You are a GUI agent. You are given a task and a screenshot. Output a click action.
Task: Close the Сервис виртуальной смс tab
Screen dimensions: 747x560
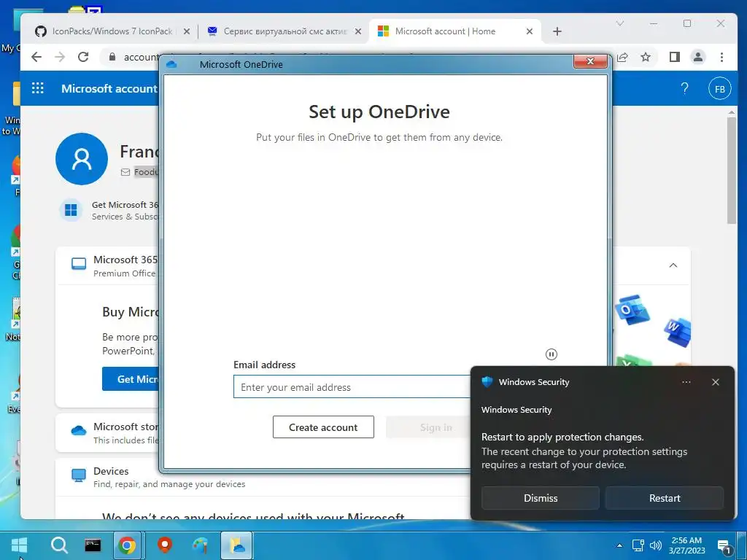pos(358,31)
